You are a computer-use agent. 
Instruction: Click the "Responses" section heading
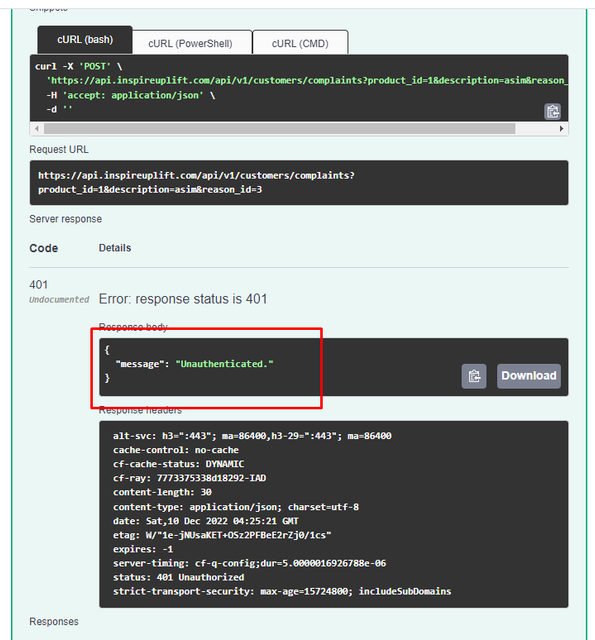[x=54, y=622]
